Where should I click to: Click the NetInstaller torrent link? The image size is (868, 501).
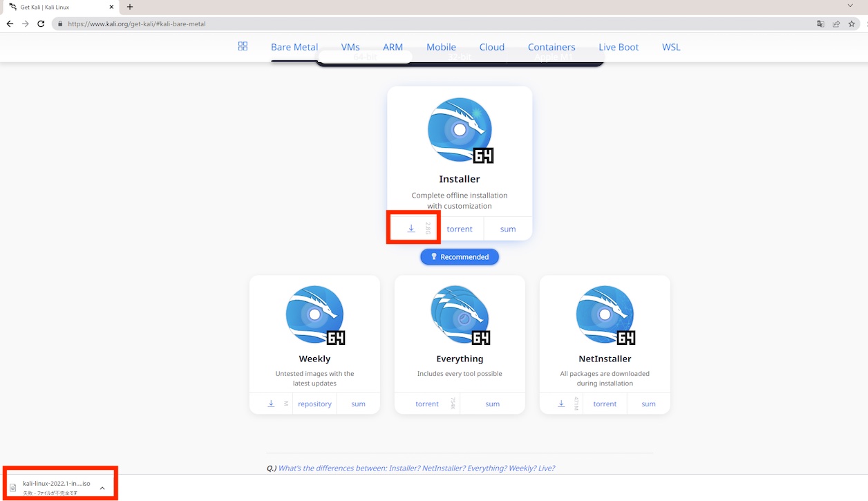coord(605,404)
